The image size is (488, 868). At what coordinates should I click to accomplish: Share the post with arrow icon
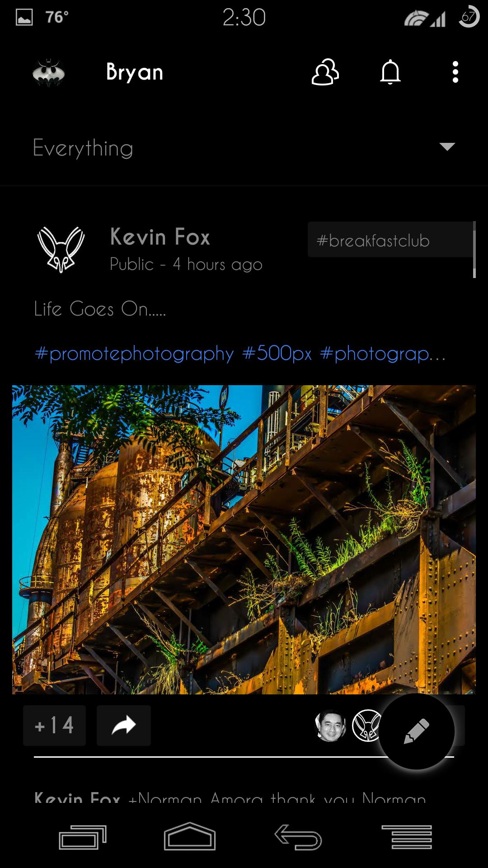(124, 725)
